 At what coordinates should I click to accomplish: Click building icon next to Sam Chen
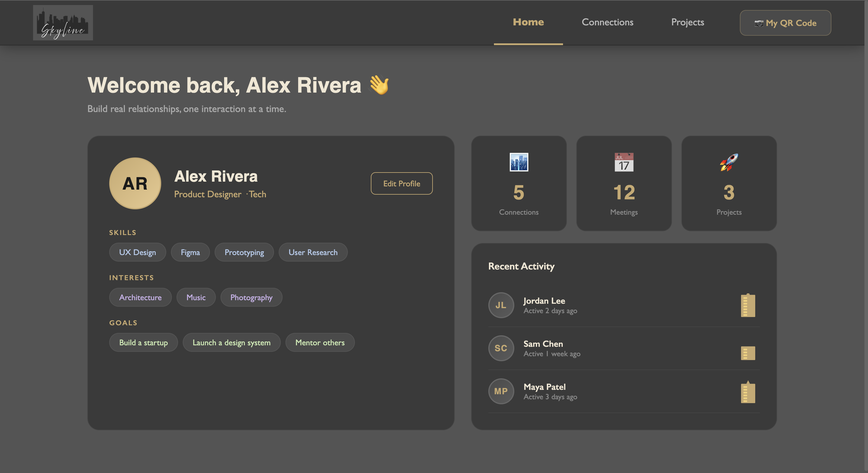tap(748, 353)
